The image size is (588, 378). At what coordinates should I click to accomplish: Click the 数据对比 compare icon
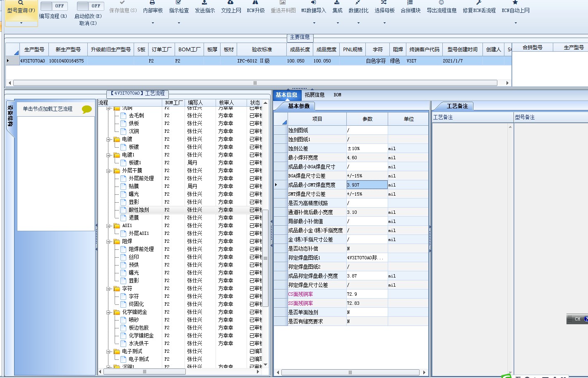pyautogui.click(x=358, y=2)
